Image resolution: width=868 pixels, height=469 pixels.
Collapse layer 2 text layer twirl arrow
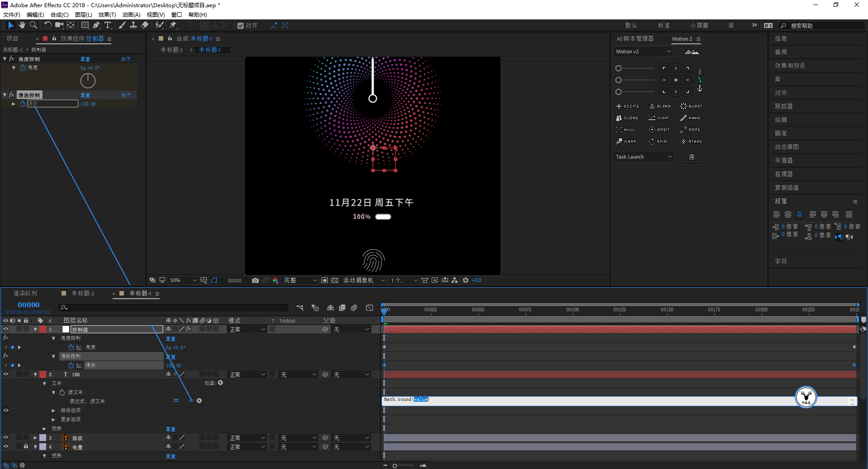pyautogui.click(x=35, y=375)
